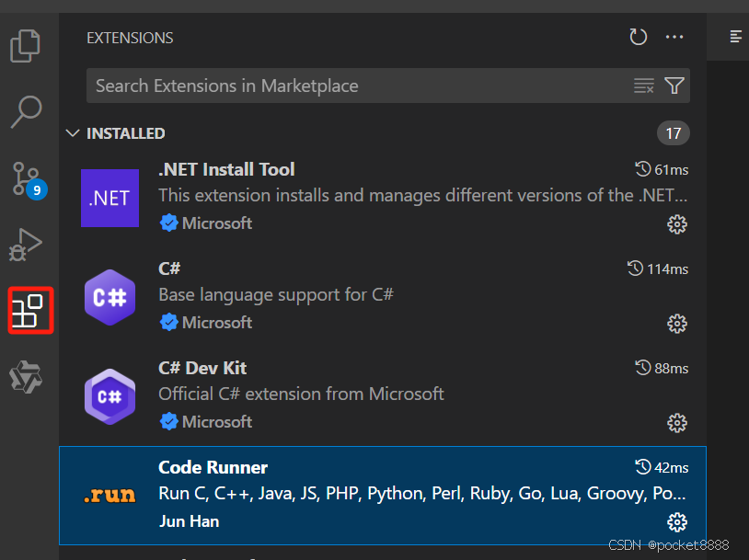Click the Microsoft publisher link under C#
Screen dimensions: 749x560
tap(216, 322)
